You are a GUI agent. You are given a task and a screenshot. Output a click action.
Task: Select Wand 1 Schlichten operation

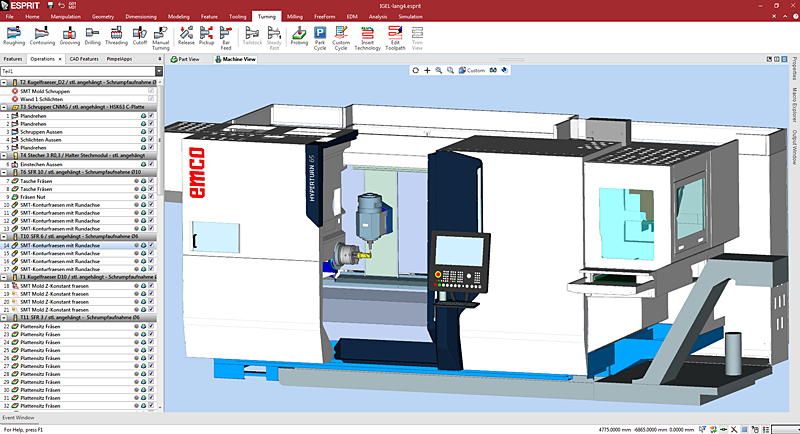click(79, 99)
